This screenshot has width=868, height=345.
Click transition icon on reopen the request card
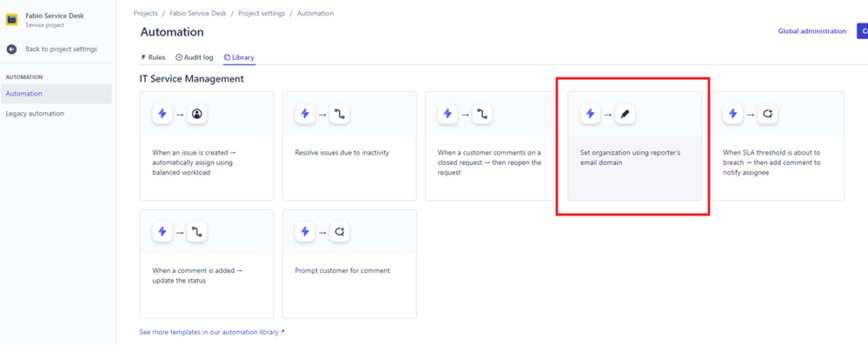[x=482, y=114]
